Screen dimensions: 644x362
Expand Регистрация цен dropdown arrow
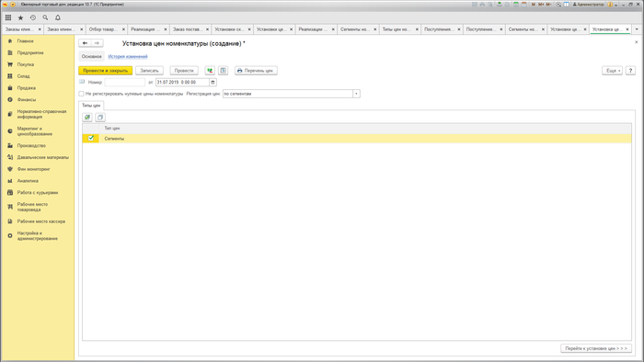click(356, 94)
